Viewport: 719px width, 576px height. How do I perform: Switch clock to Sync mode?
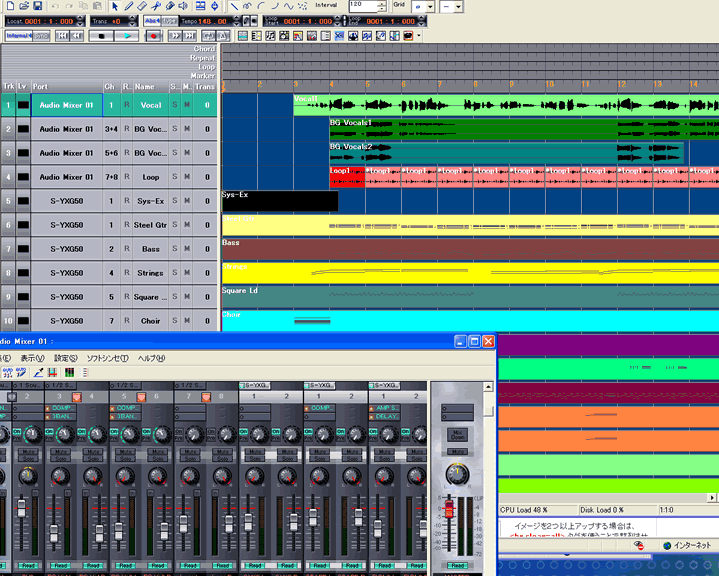41,36
